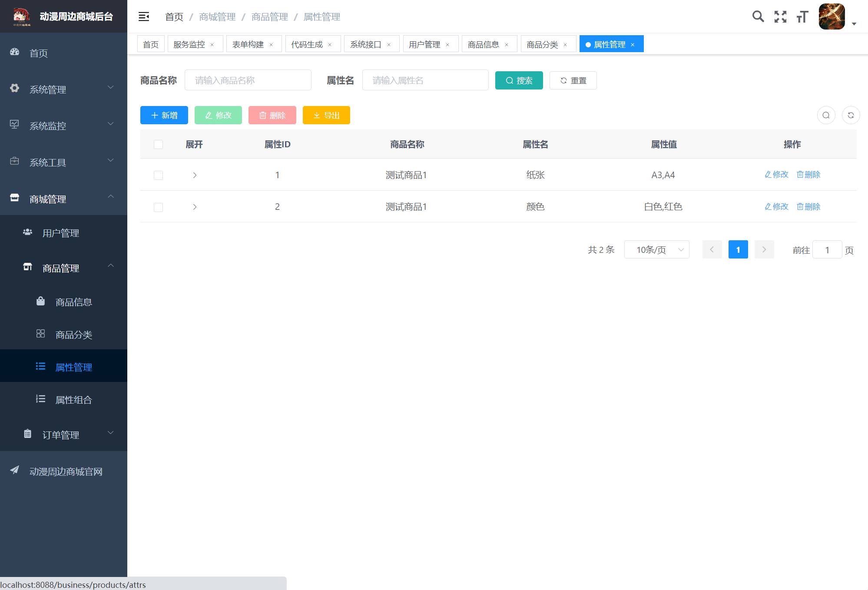Click the 导出 export button

pyautogui.click(x=326, y=115)
